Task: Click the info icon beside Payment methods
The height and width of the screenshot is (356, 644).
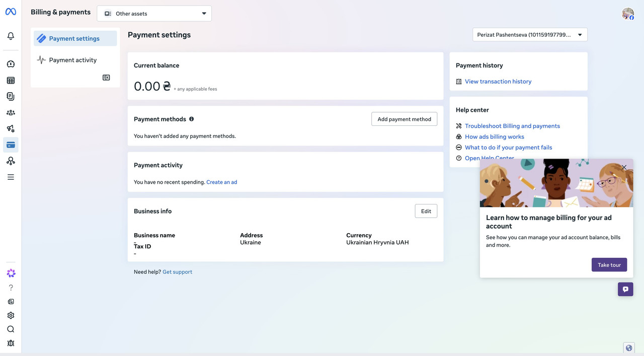Action: click(191, 119)
